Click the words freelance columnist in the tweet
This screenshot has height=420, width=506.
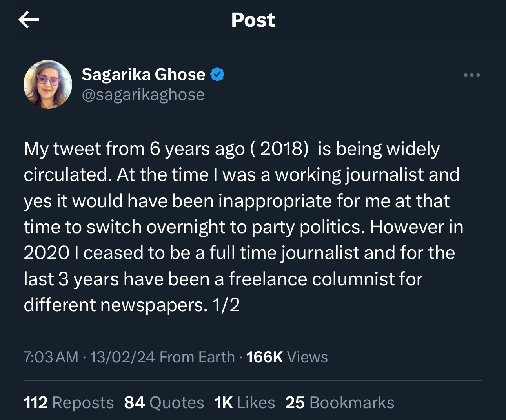point(326,279)
